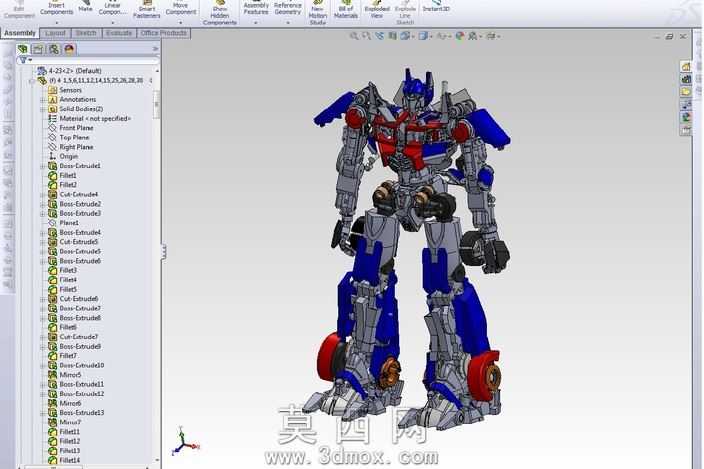
Task: Switch to the Sketch tab
Action: tap(86, 33)
